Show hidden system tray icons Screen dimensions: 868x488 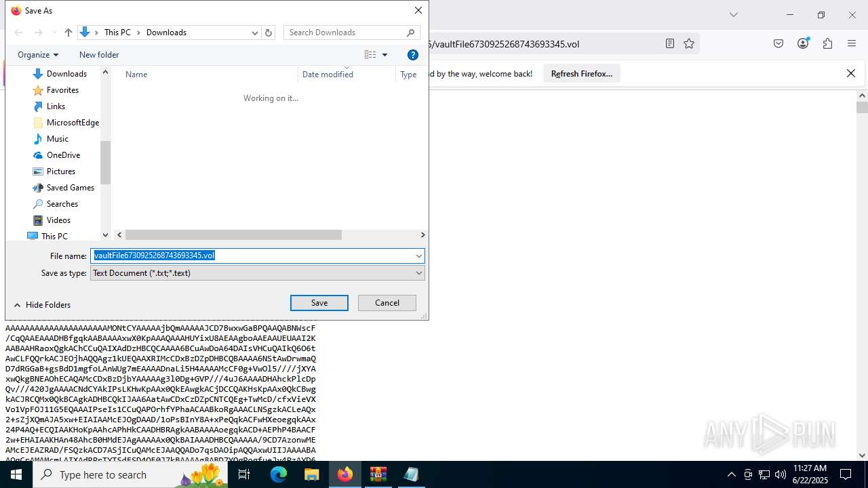[x=731, y=474]
